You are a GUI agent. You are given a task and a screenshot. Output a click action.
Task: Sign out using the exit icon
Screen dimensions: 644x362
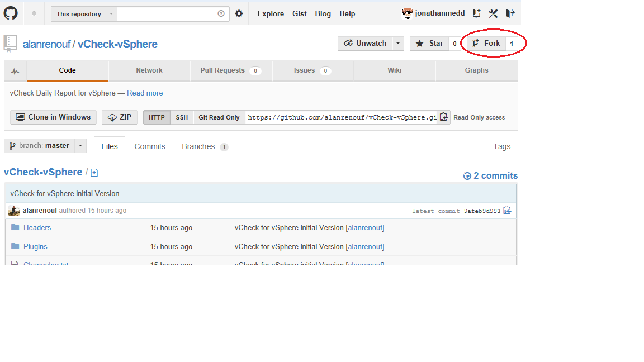510,13
